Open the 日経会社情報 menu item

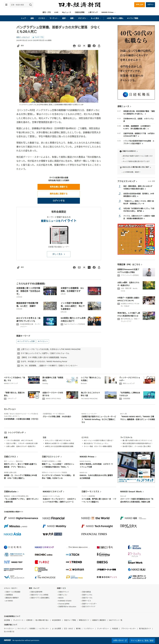pyautogui.click(x=79, y=12)
